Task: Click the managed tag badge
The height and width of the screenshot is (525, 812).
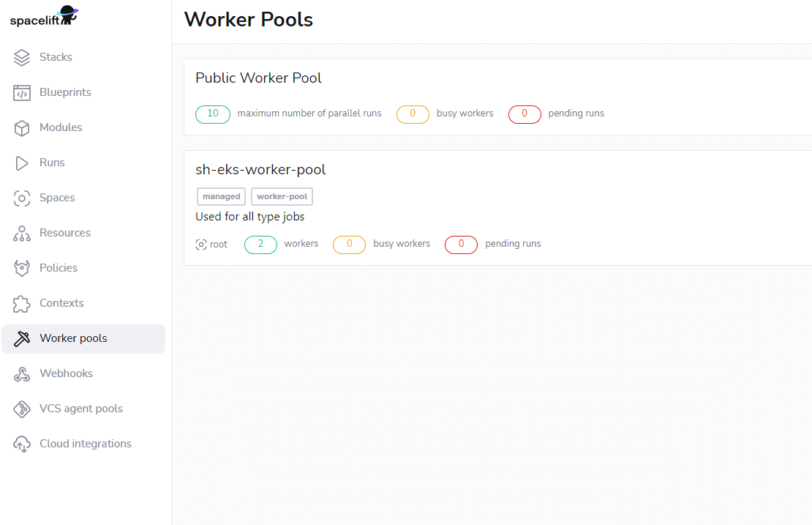Action: coord(221,196)
